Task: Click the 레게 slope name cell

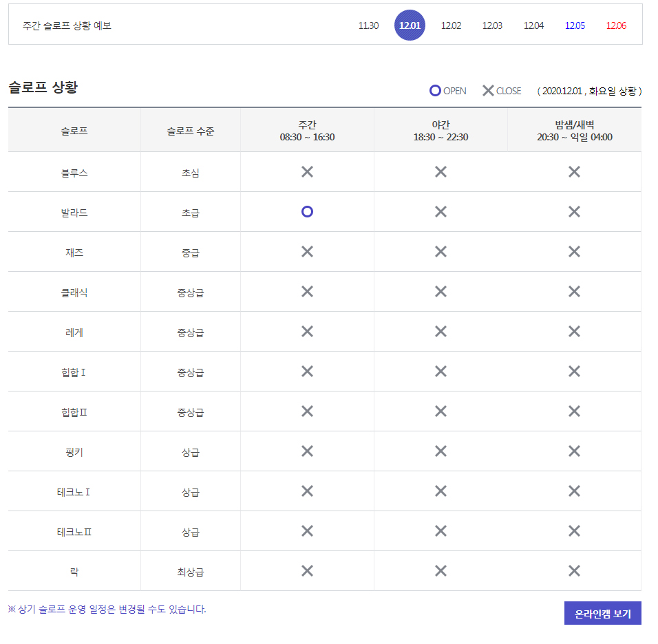Action: click(74, 332)
